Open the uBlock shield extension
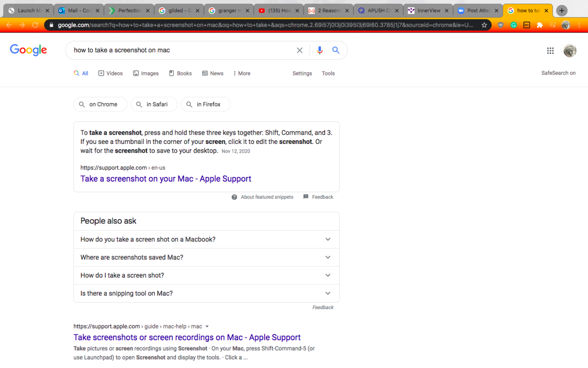This screenshot has width=588, height=368. (x=501, y=25)
